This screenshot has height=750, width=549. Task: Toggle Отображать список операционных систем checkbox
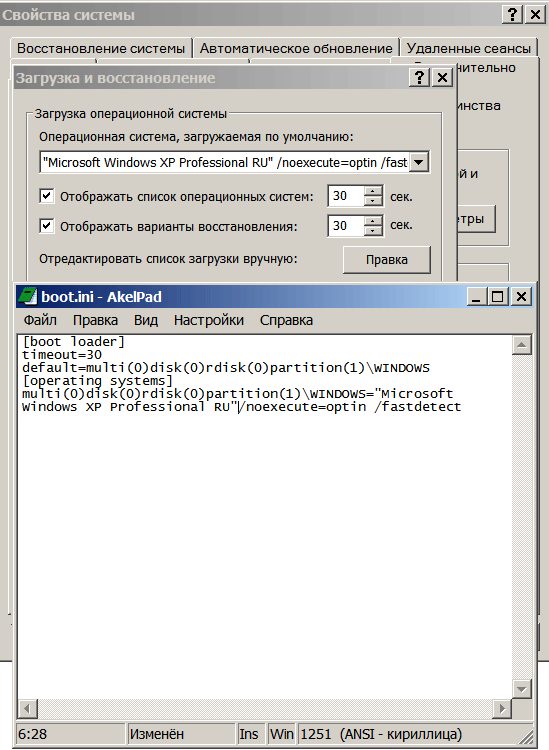(x=46, y=196)
